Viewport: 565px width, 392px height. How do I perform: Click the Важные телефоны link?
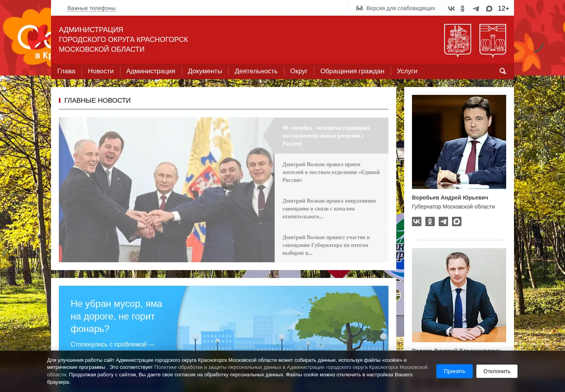pos(91,8)
